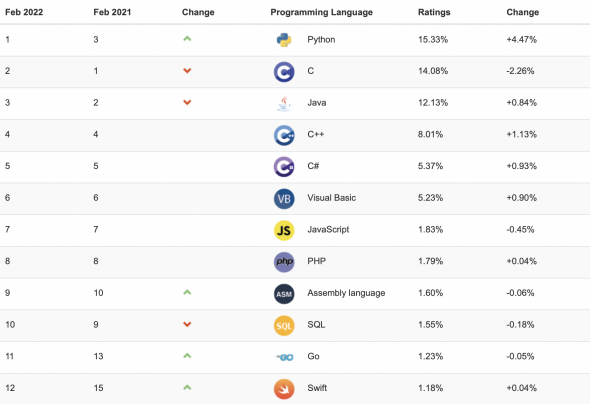This screenshot has height=404, width=590.
Task: Click green up arrow in Python row
Action: click(187, 39)
